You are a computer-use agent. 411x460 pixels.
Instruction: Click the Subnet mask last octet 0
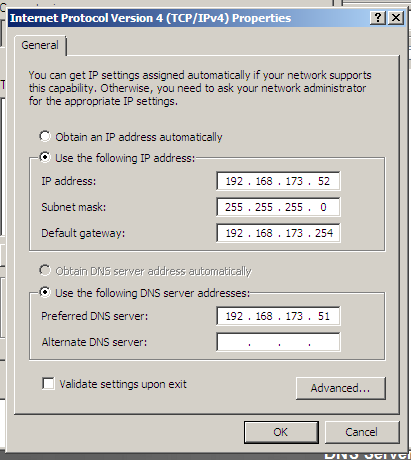pos(323,207)
